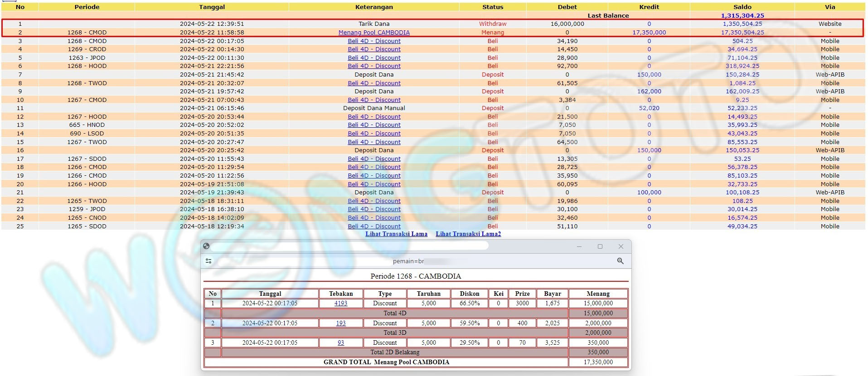Click tebakan number 93 link
The image size is (868, 376).
341,343
